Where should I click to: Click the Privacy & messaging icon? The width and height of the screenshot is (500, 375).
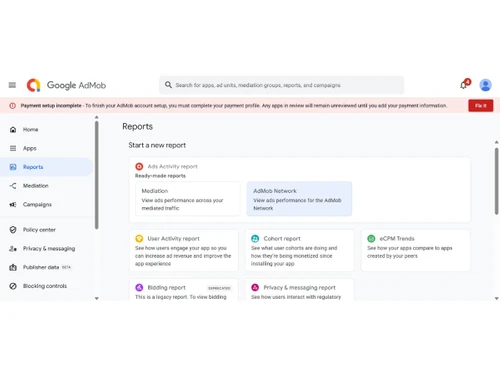[x=13, y=248]
